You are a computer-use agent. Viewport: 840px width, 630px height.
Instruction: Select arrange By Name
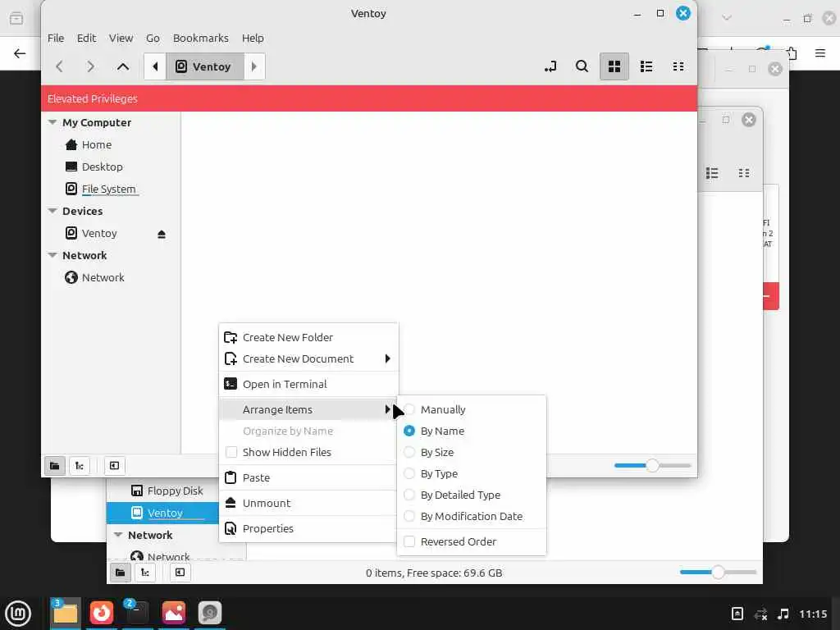(472, 431)
